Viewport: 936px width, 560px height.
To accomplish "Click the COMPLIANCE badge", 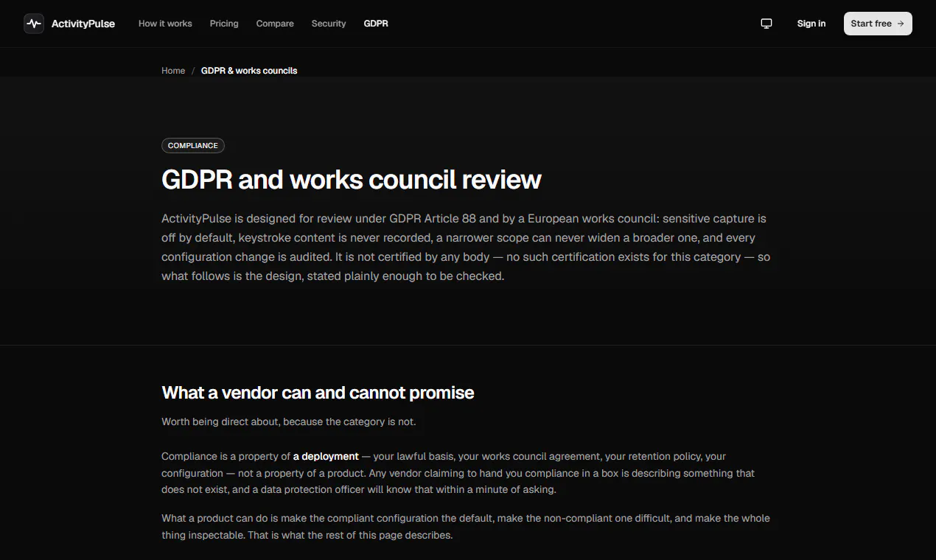I will [193, 146].
